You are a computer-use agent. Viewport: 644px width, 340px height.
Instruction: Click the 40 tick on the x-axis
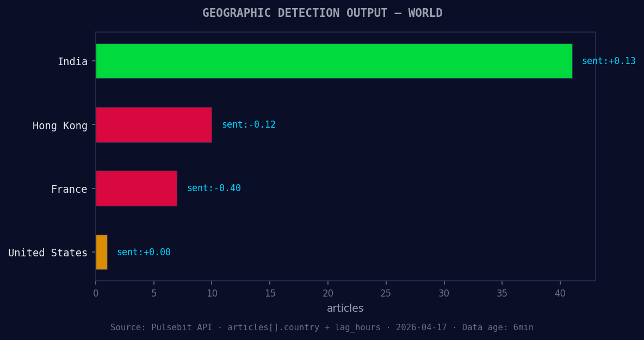pos(560,293)
